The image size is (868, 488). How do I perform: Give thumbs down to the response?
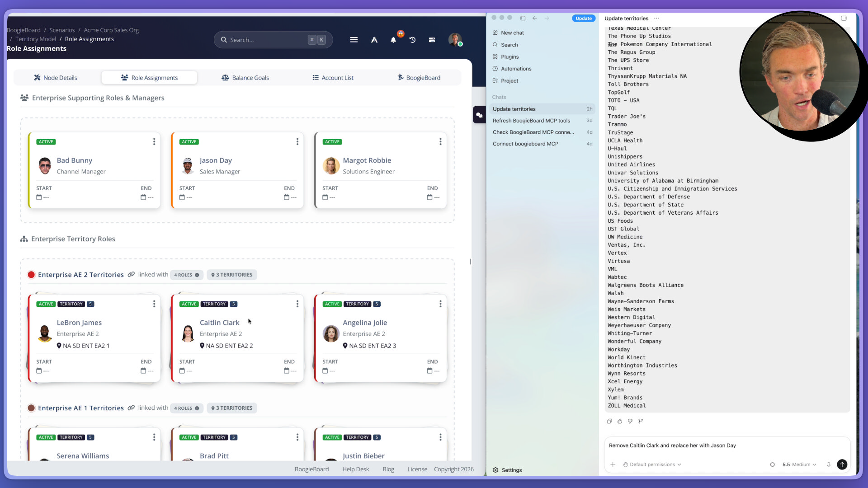(630, 421)
